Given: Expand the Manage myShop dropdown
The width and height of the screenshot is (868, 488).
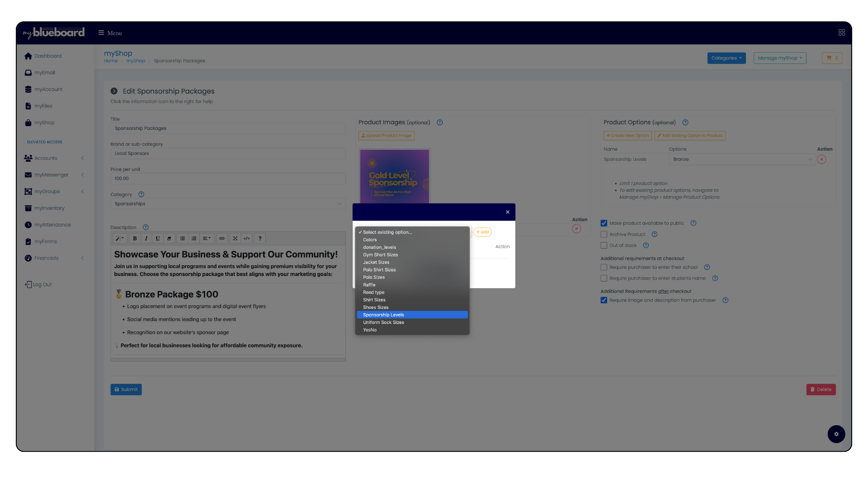Looking at the screenshot, I should [x=779, y=58].
